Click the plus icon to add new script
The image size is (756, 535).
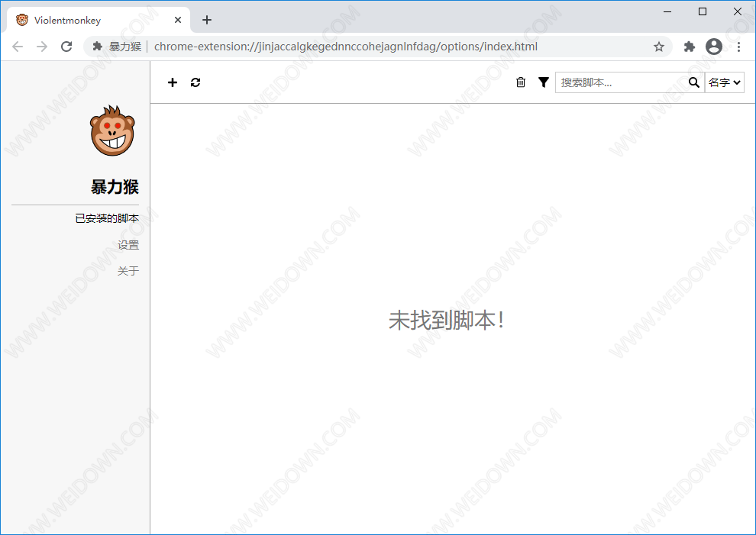pyautogui.click(x=172, y=82)
